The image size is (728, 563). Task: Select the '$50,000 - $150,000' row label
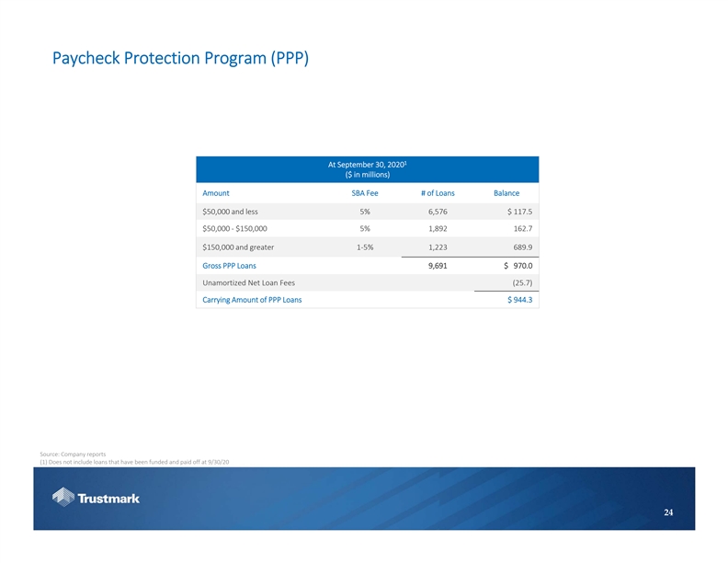coord(234,229)
